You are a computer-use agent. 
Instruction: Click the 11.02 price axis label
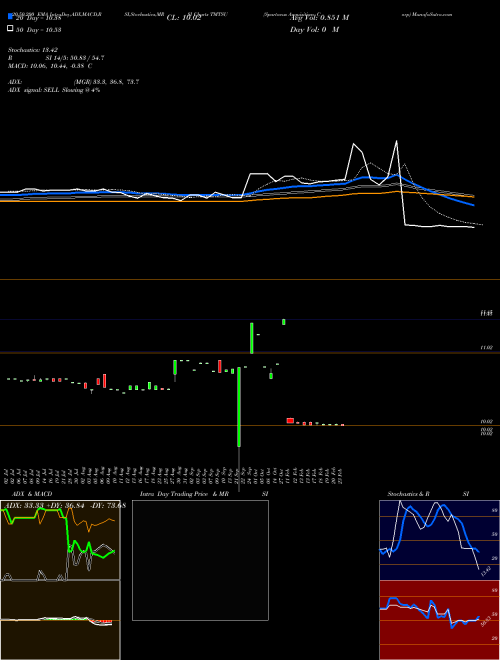[487, 348]
